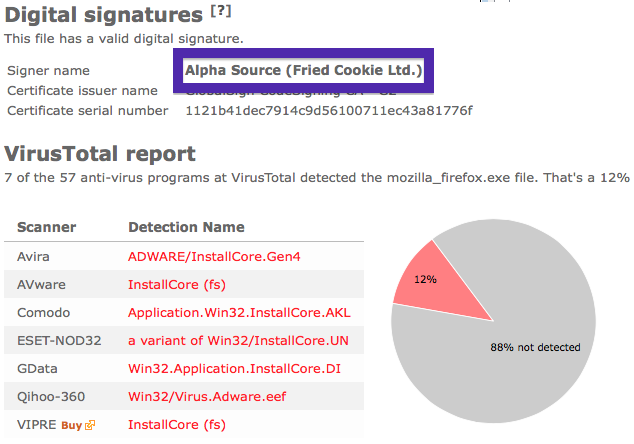Click the Comodo scanner name
Image resolution: width=634 pixels, height=444 pixels.
pos(43,313)
